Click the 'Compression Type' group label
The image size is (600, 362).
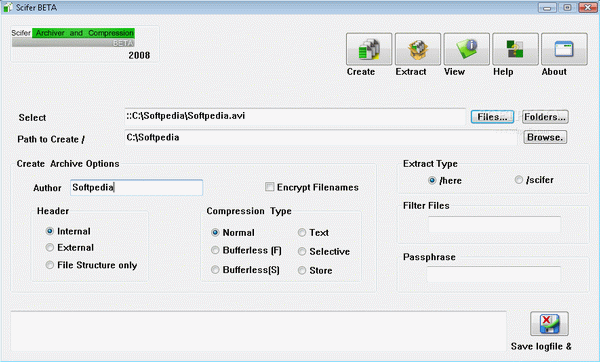pos(249,211)
